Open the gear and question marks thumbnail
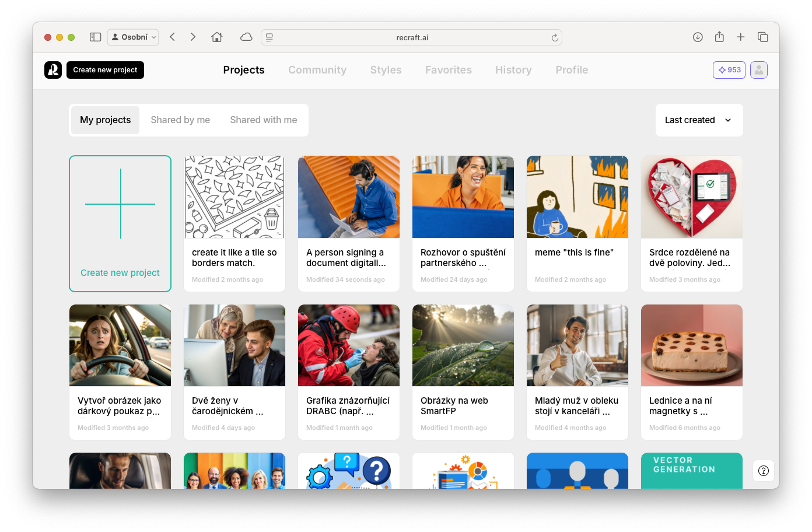This screenshot has height=532, width=812. tap(349, 471)
